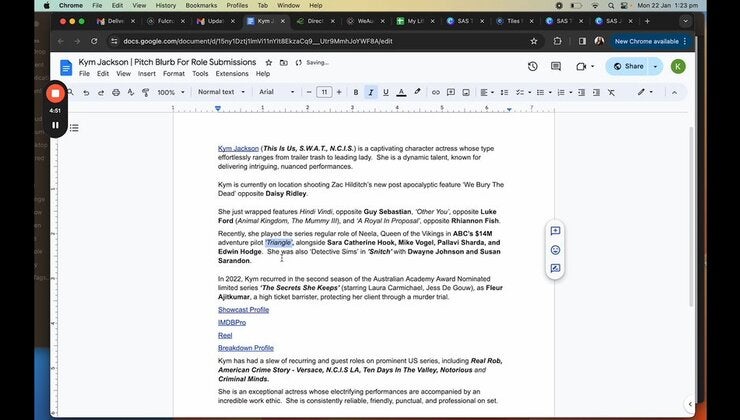
Task: Click the Insert image icon in toolbar
Action: click(466, 92)
